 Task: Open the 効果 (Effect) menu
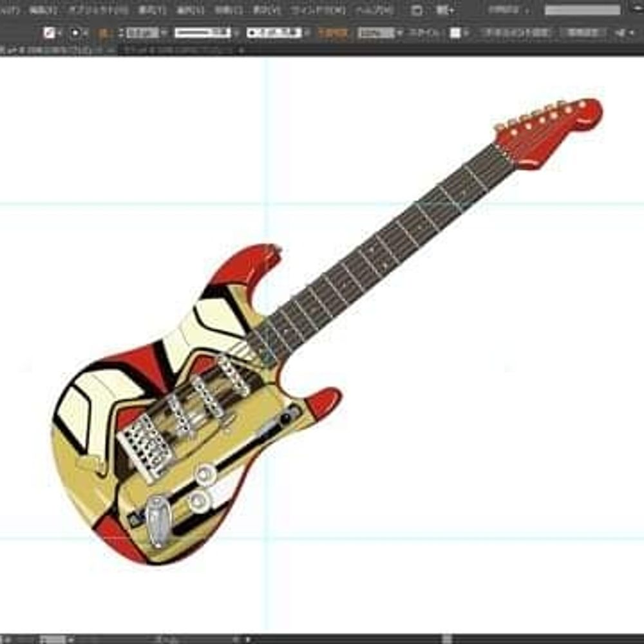pyautogui.click(x=229, y=10)
